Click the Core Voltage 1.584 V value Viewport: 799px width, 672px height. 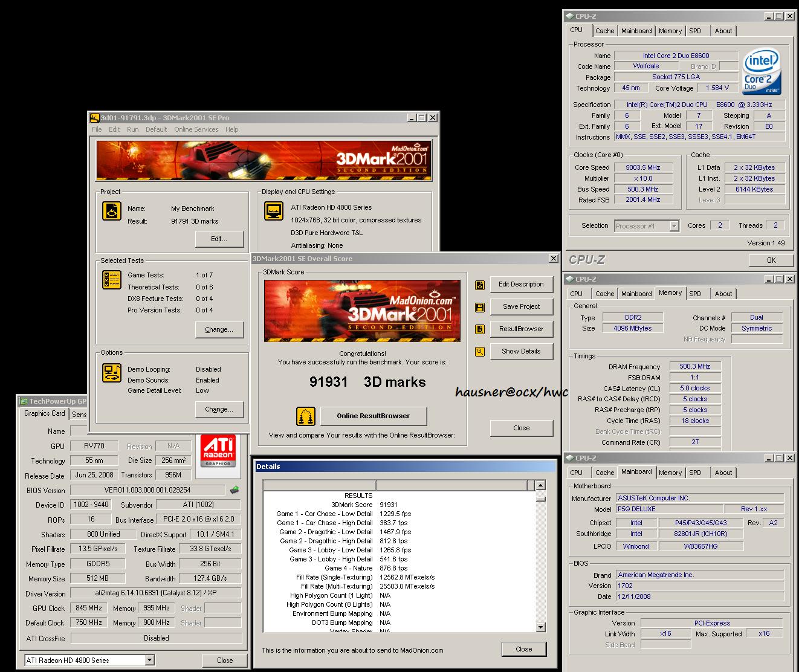(717, 88)
